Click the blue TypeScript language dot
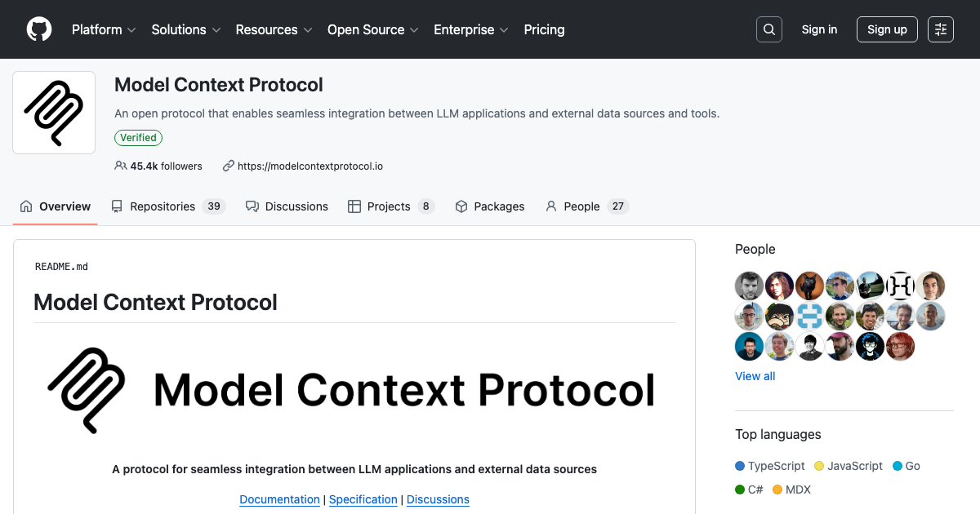 point(741,466)
